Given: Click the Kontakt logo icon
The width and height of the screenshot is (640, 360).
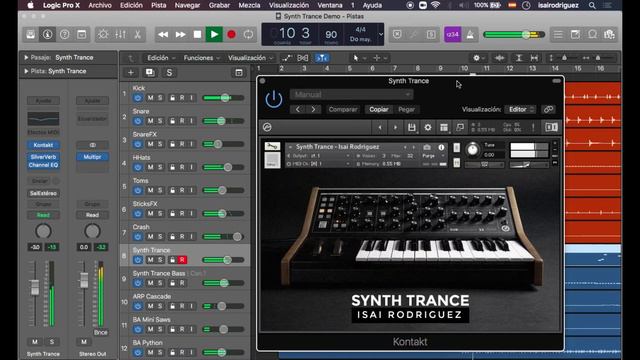Looking at the screenshot, I should point(267,127).
